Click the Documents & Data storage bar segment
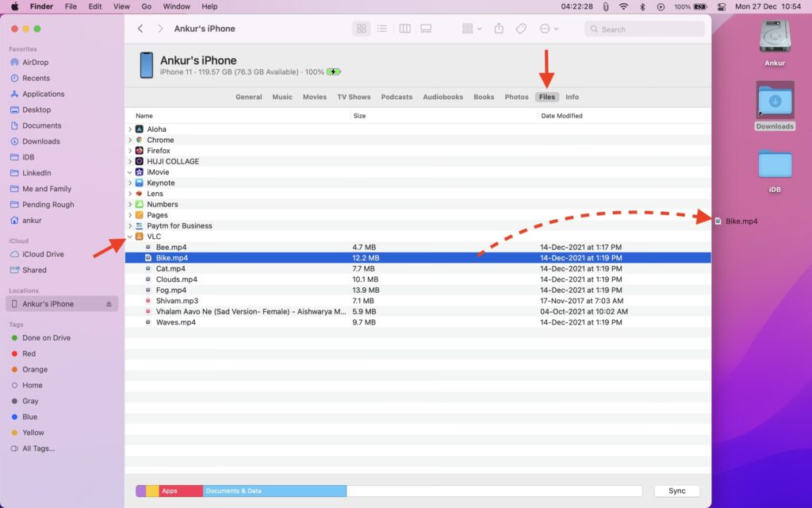 (x=274, y=491)
